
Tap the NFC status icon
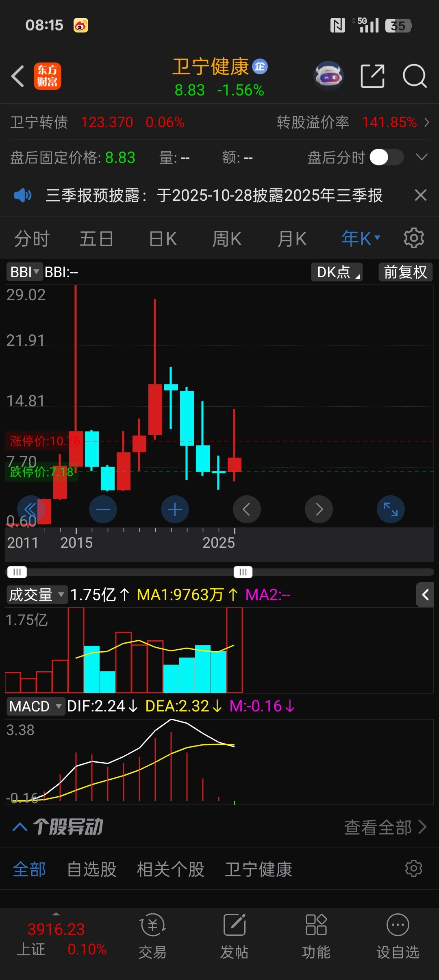[x=337, y=25]
